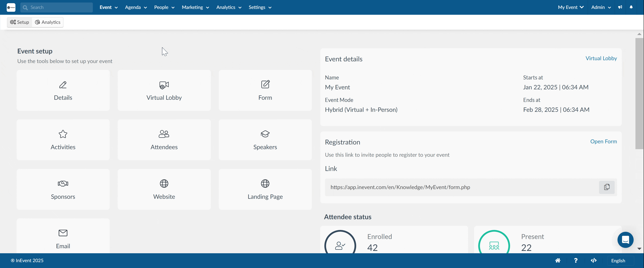644x268 pixels.
Task: Click the Virtual Lobby link
Action: (601, 58)
